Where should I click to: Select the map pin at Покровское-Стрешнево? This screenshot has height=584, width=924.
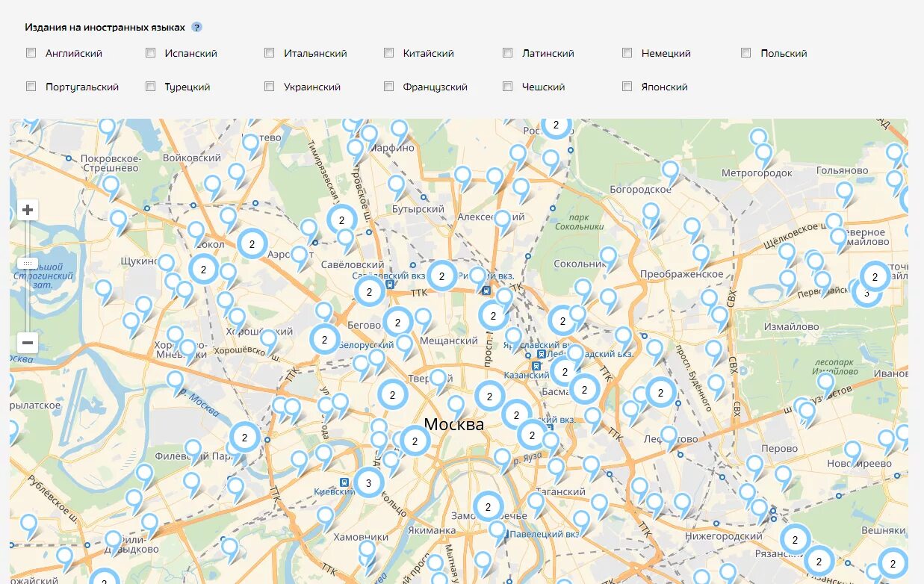[111, 187]
